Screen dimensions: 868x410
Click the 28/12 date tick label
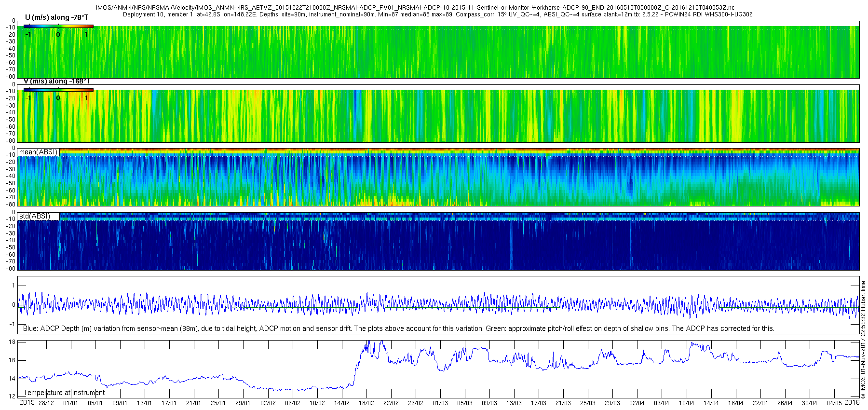click(46, 403)
